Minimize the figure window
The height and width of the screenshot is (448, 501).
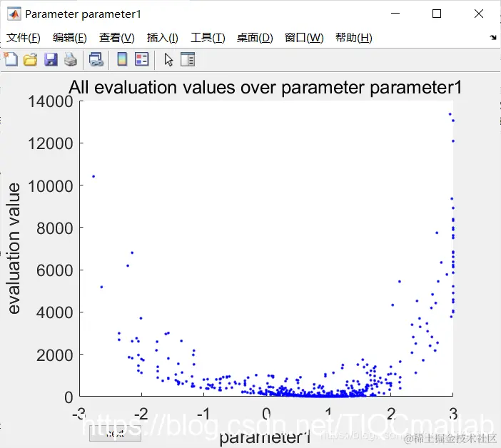click(395, 14)
